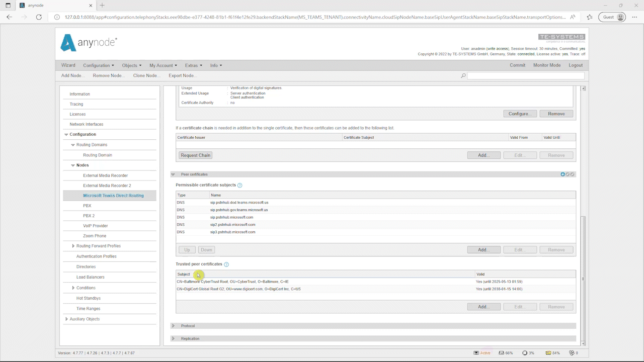Open the browser Settings and more ellipsis
Viewport: 644px width, 362px height.
point(634,17)
